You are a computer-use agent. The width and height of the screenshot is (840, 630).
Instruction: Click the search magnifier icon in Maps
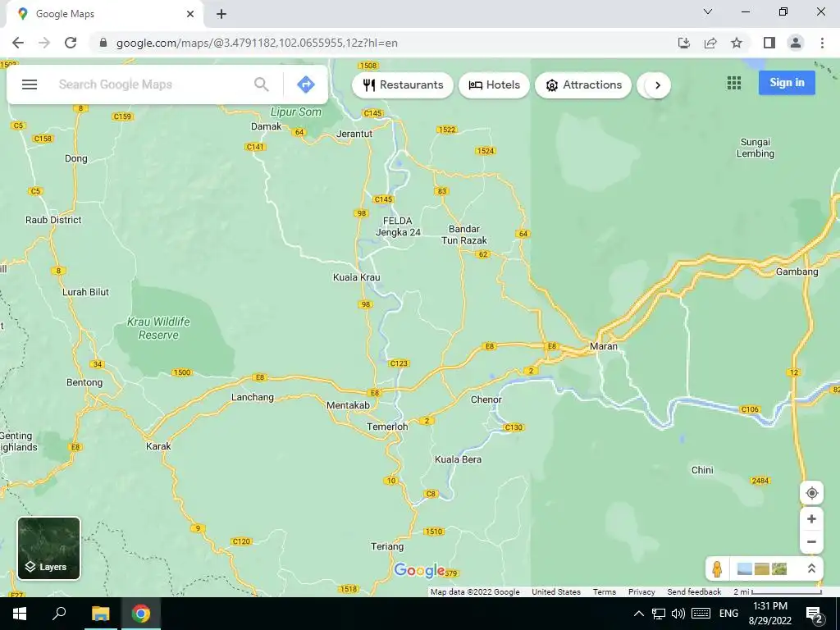pyautogui.click(x=262, y=84)
